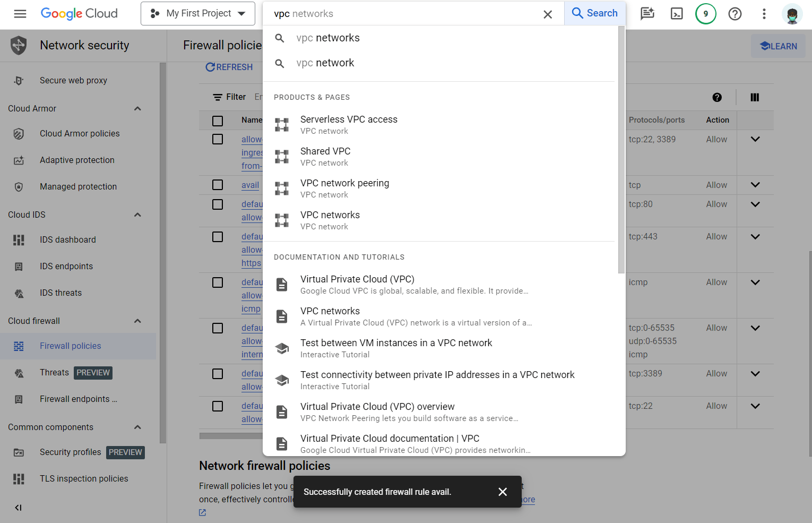Collapse the Cloud firewall section

pyautogui.click(x=137, y=321)
